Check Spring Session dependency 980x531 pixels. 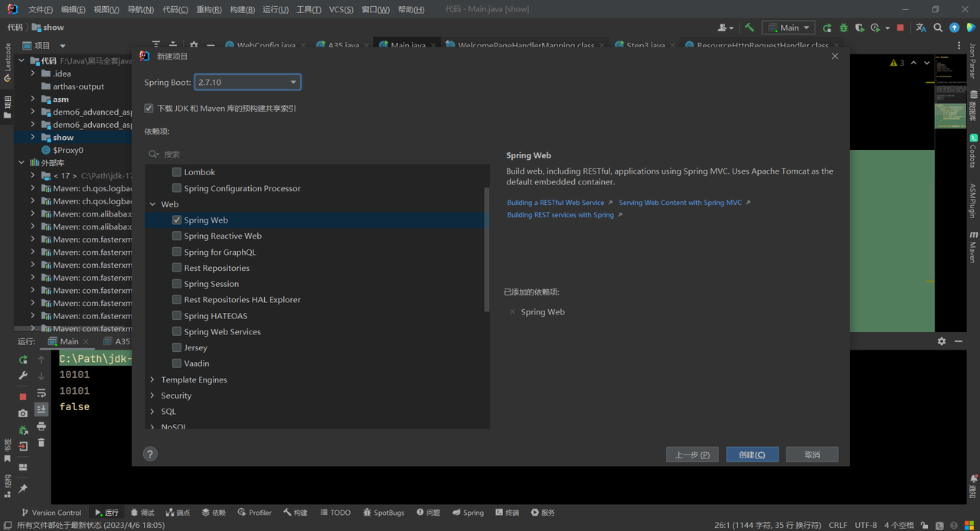177,284
